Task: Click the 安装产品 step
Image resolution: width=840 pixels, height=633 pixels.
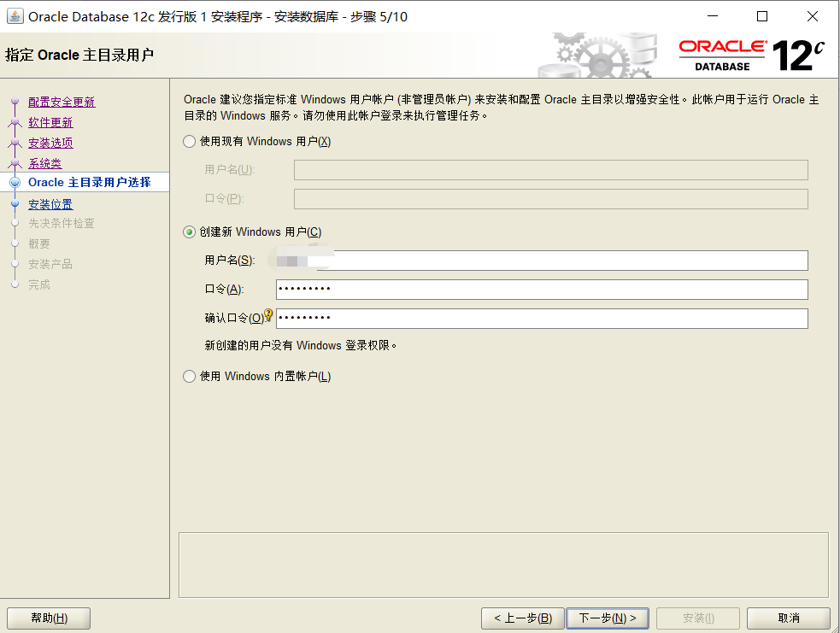Action: 50,264
